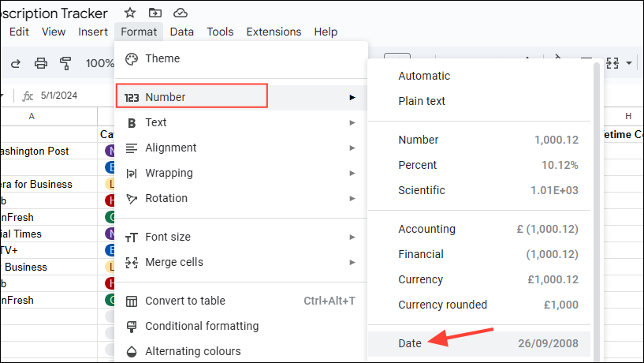
Task: Click the Theme palette icon
Action: coord(132,59)
